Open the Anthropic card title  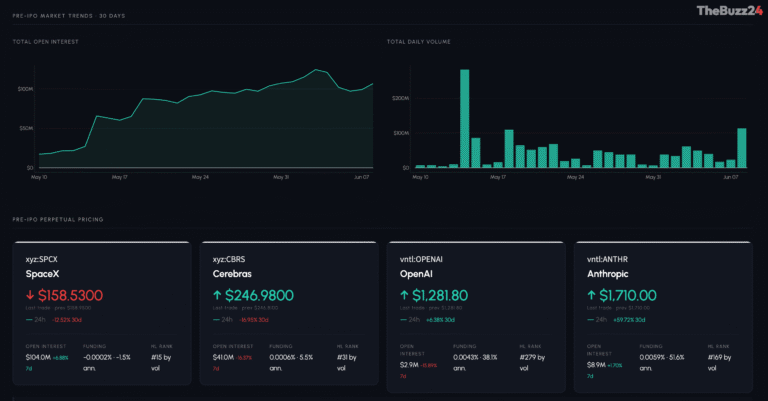608,274
